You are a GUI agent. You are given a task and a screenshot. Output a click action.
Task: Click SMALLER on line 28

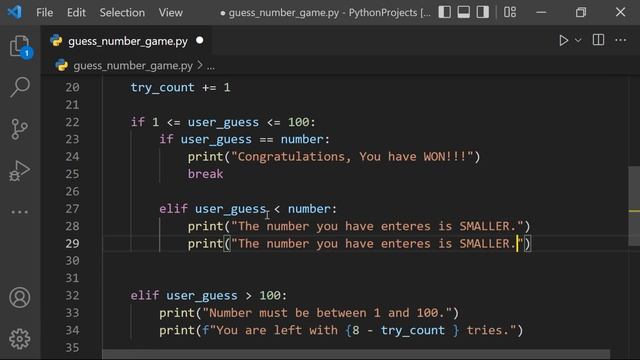click(x=484, y=226)
